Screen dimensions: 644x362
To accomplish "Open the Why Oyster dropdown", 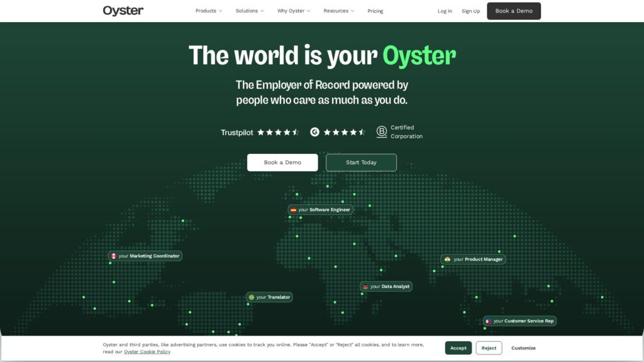I will pyautogui.click(x=292, y=11).
